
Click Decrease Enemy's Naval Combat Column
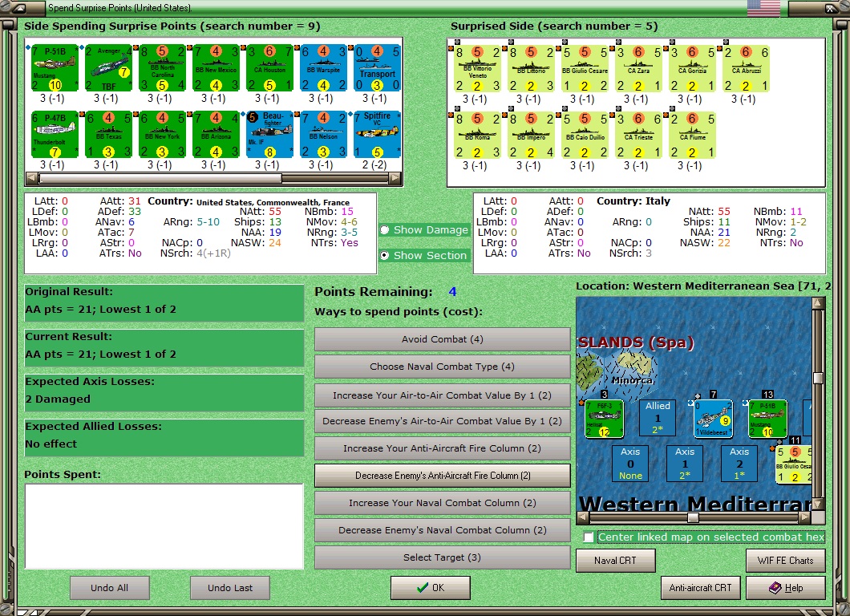coord(443,530)
